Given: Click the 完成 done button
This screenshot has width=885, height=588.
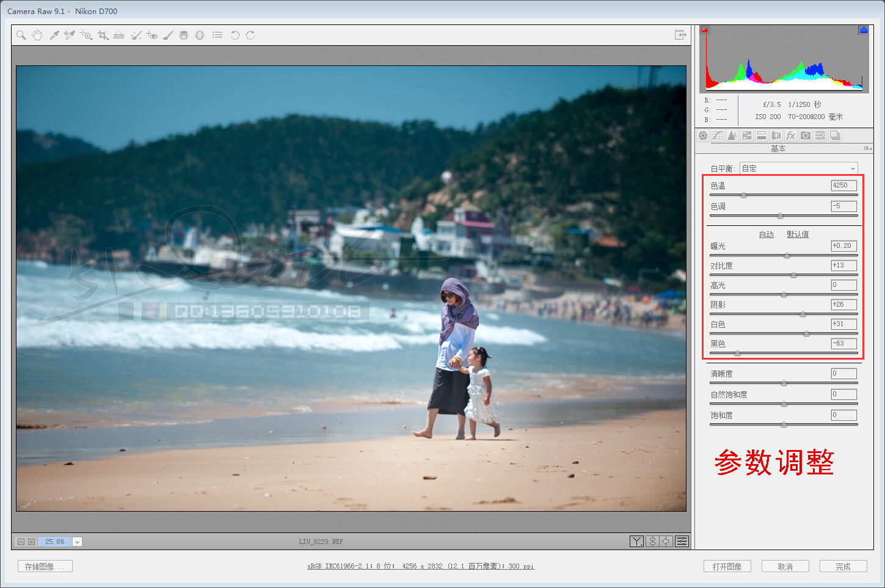Looking at the screenshot, I should pyautogui.click(x=843, y=567).
